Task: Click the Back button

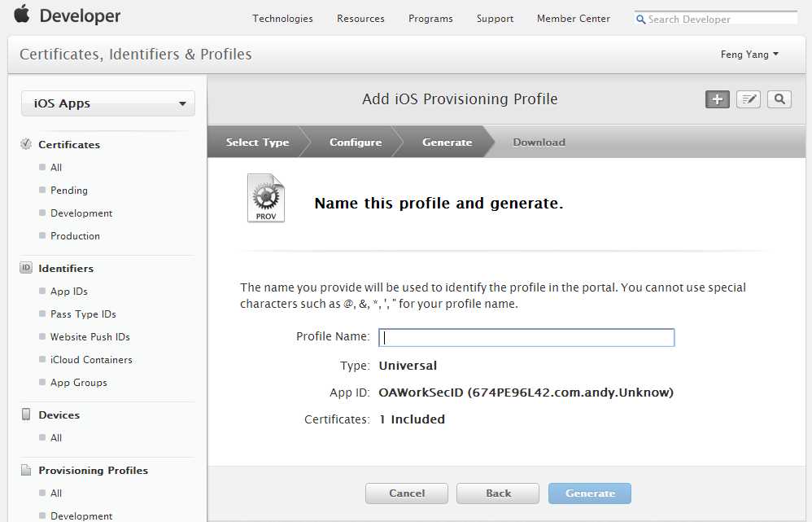Action: (498, 493)
